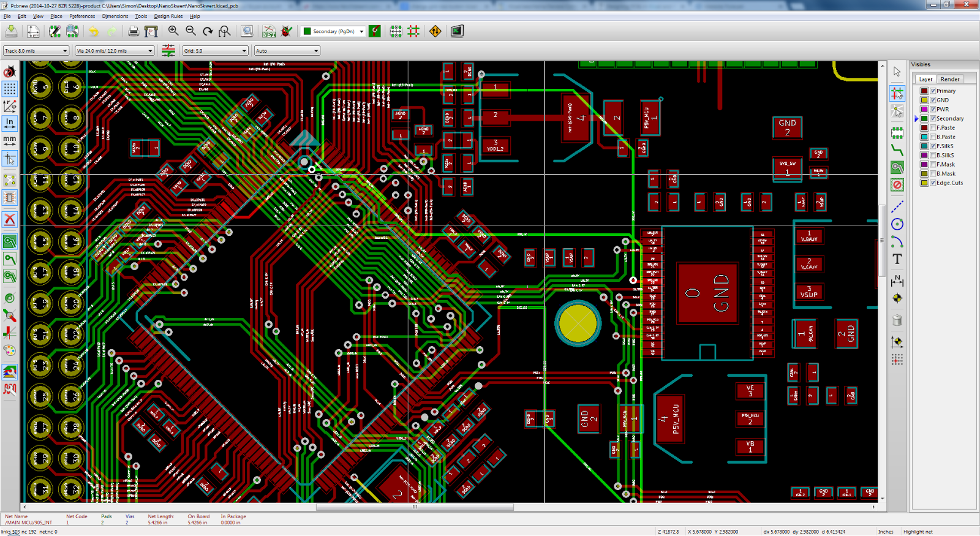The width and height of the screenshot is (980, 536).
Task: Click the horizontal scrollbar thumb
Action: point(415,507)
